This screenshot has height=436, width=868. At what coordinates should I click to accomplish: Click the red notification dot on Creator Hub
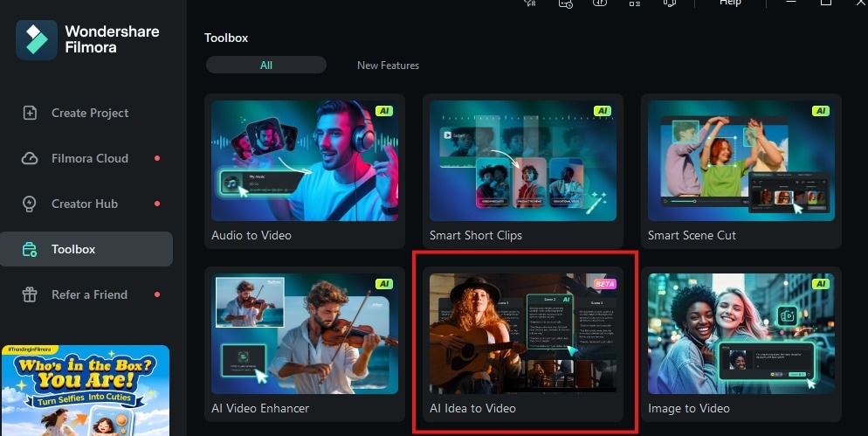click(157, 204)
